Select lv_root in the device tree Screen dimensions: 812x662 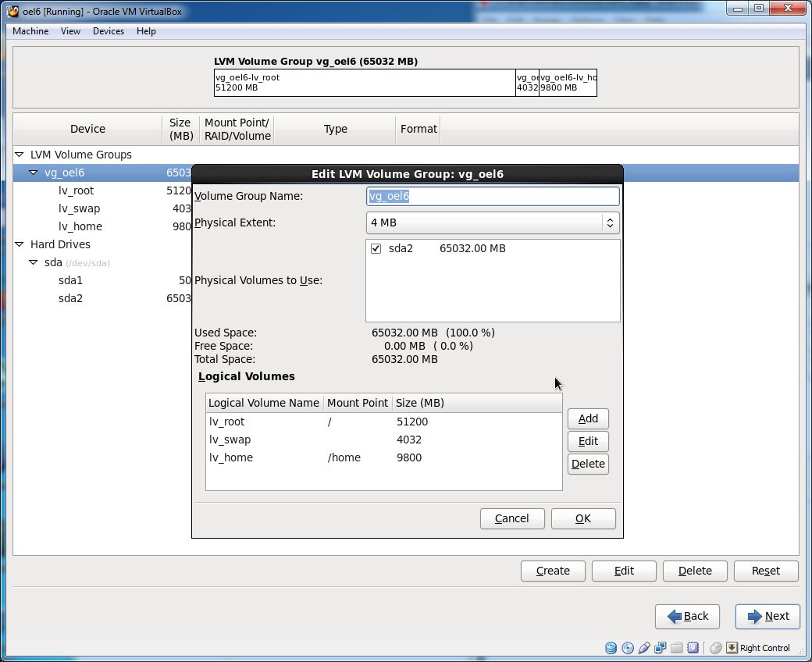coord(77,190)
